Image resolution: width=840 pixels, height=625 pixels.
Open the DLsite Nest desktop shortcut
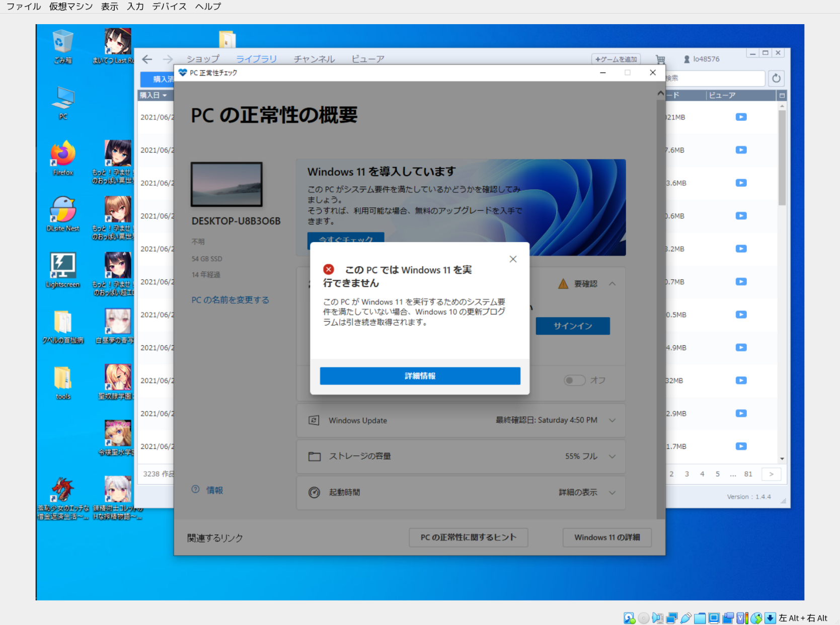(62, 214)
